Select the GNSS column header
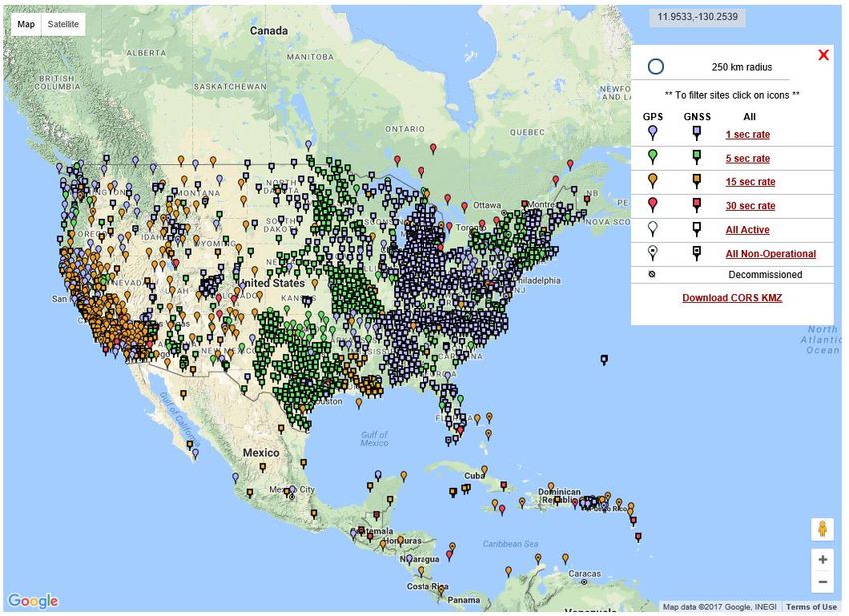This screenshot has height=616, width=849. pos(697,117)
